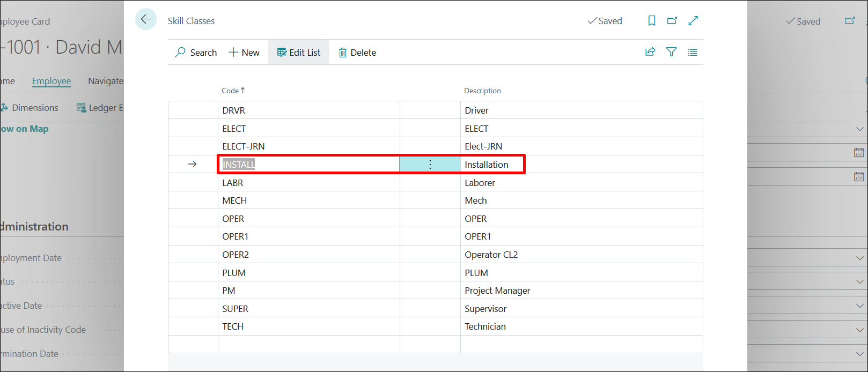
Task: Select the Project Manager description cell
Action: [x=497, y=291]
